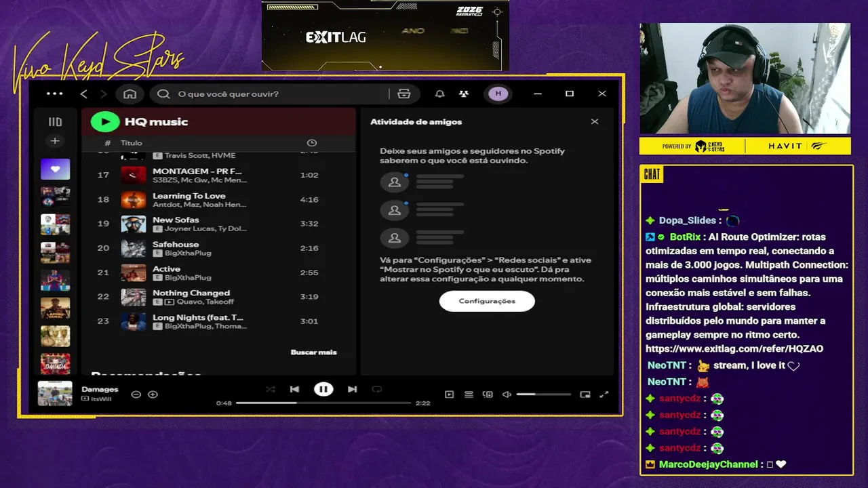Go back with the left arrow

click(84, 94)
